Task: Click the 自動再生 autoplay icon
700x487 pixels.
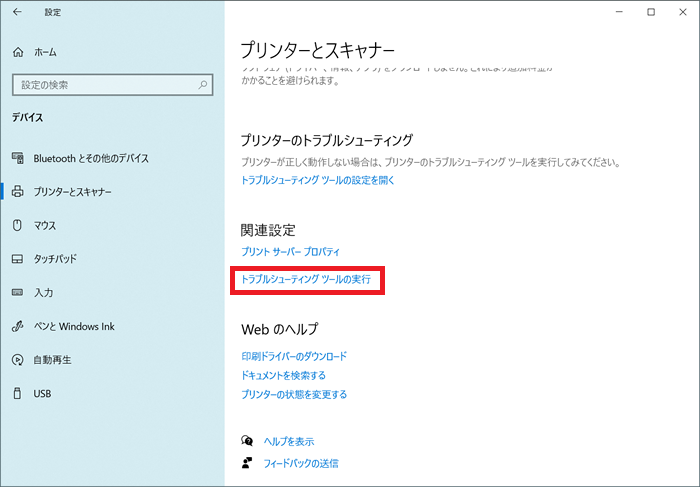Action: coord(18,360)
